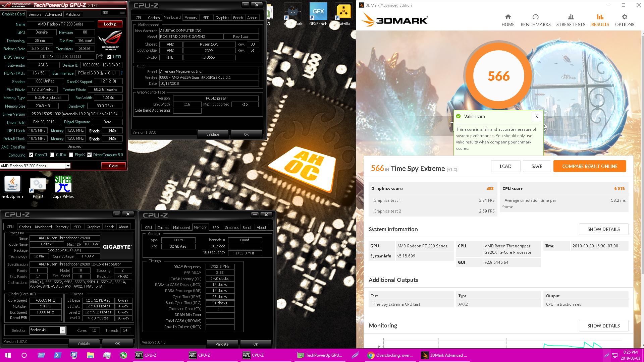Take a GPU-Z screenshot with the camera icon
Image resolution: width=644 pixels, height=362 pixels.
pos(105,12)
